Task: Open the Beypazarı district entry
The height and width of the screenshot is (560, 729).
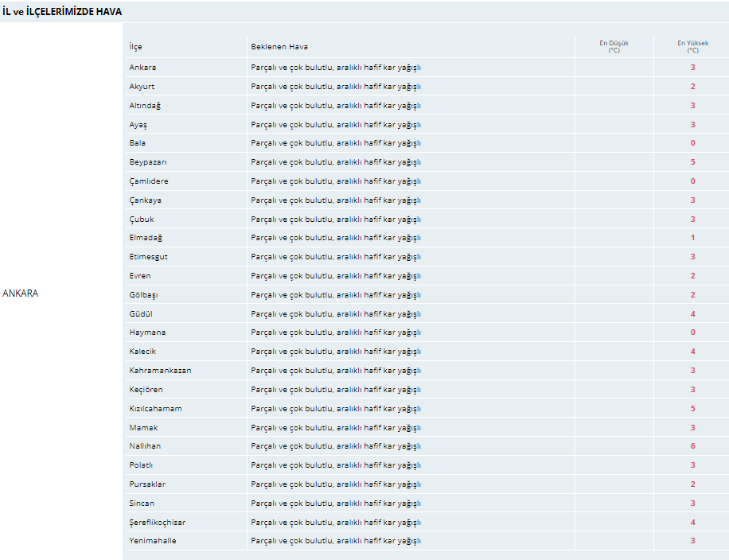Action: 148,162
